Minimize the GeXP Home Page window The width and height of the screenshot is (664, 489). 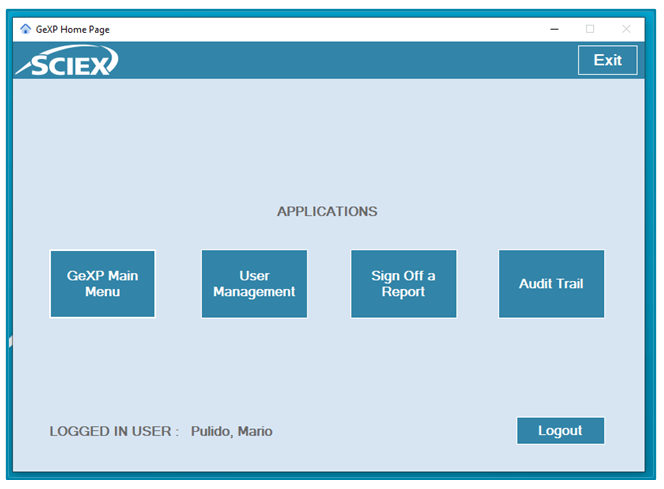(554, 29)
